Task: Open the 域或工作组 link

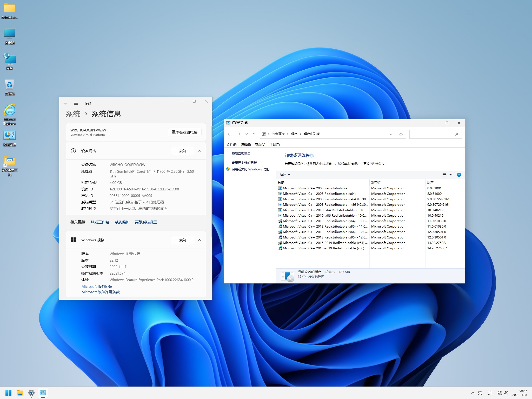Action: 100,222
